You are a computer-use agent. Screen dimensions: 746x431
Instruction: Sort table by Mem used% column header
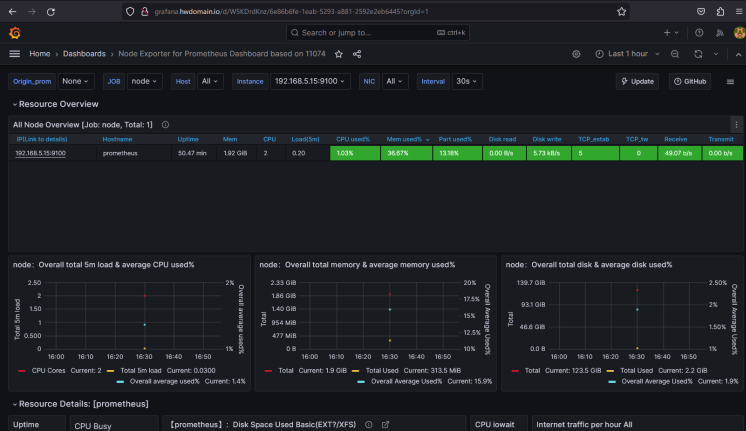(x=403, y=139)
